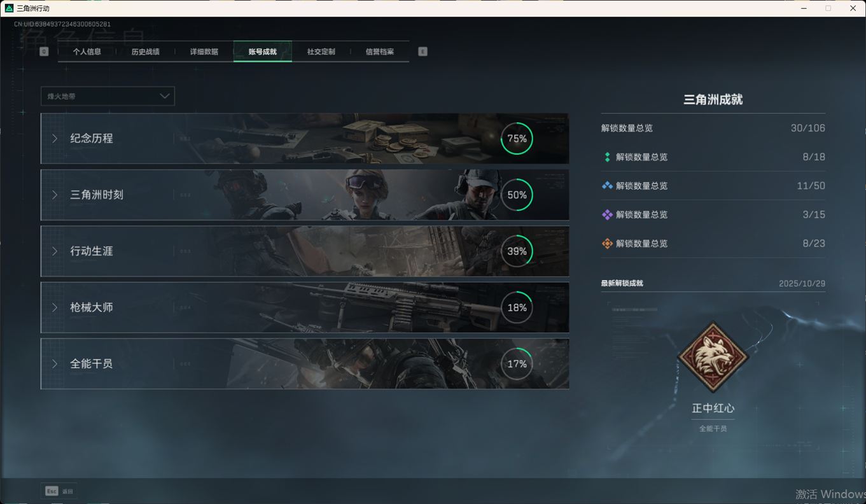Open the 社交定制 tab
Image resolution: width=866 pixels, height=504 pixels.
321,52
